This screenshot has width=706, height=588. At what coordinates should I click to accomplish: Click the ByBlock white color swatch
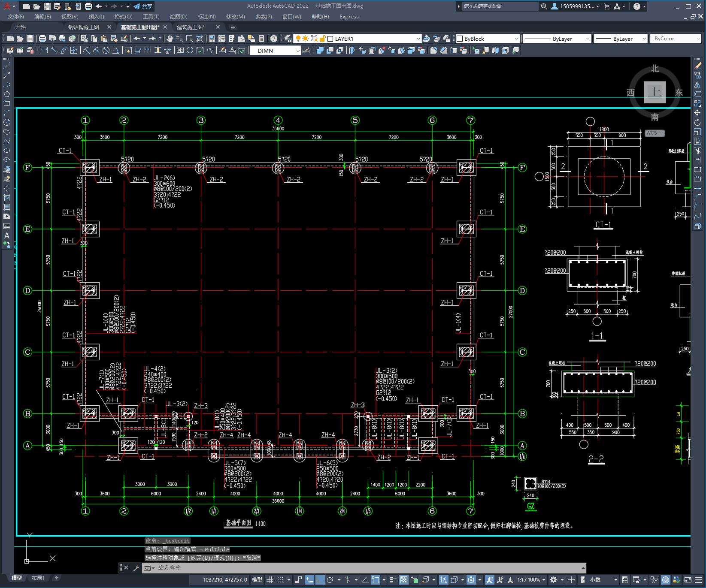click(460, 39)
